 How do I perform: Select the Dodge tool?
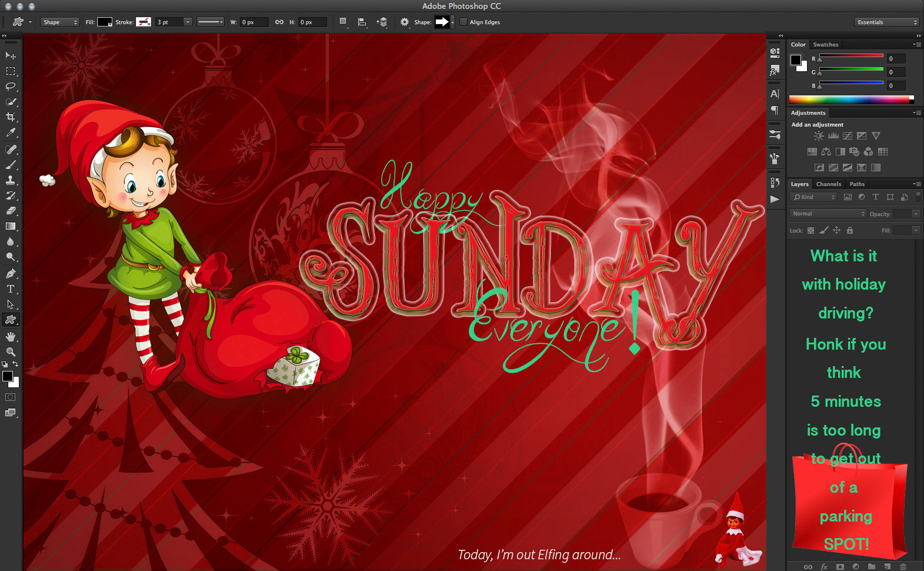click(11, 257)
